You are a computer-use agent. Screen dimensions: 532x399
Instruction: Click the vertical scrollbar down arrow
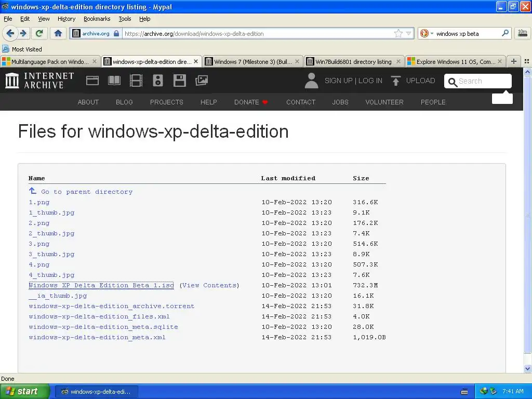coord(527,368)
